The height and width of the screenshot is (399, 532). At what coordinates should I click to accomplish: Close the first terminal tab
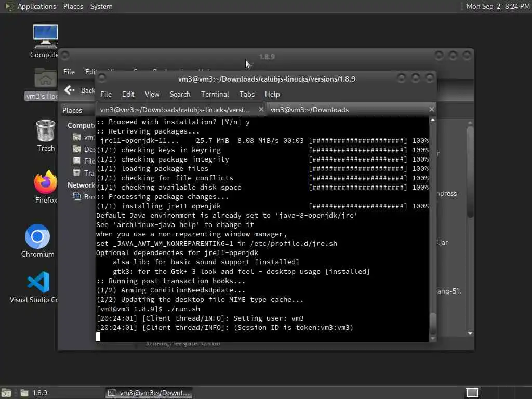[x=261, y=109]
